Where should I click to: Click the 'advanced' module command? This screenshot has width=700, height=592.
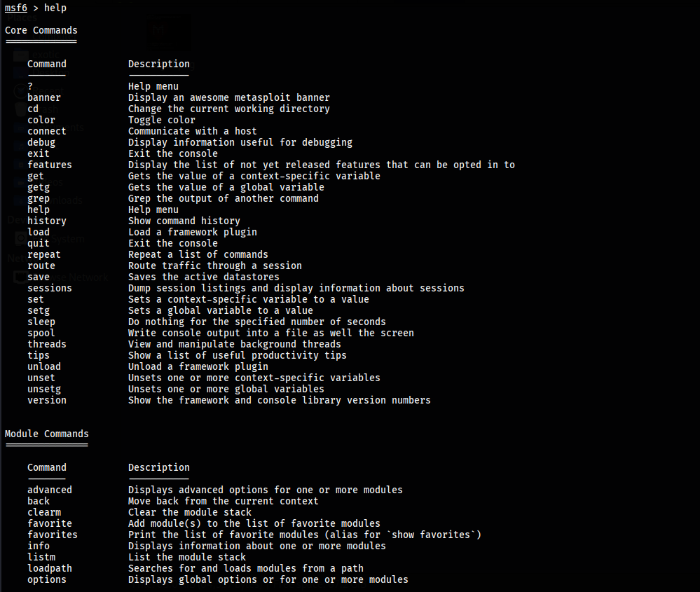[x=50, y=490]
